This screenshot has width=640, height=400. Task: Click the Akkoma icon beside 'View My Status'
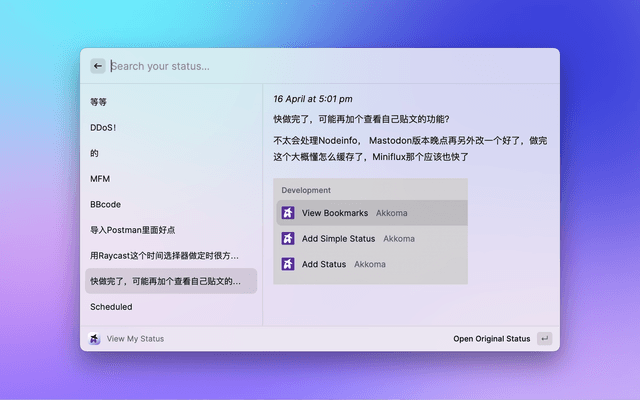point(94,339)
